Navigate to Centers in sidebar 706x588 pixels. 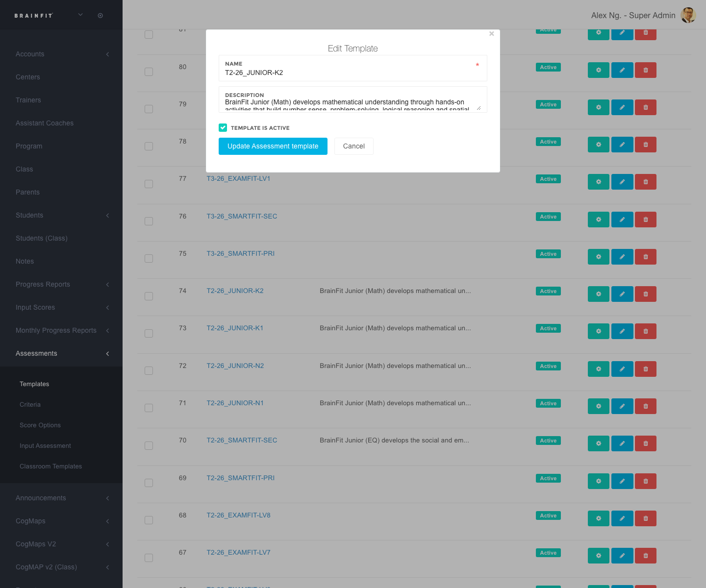(x=28, y=77)
